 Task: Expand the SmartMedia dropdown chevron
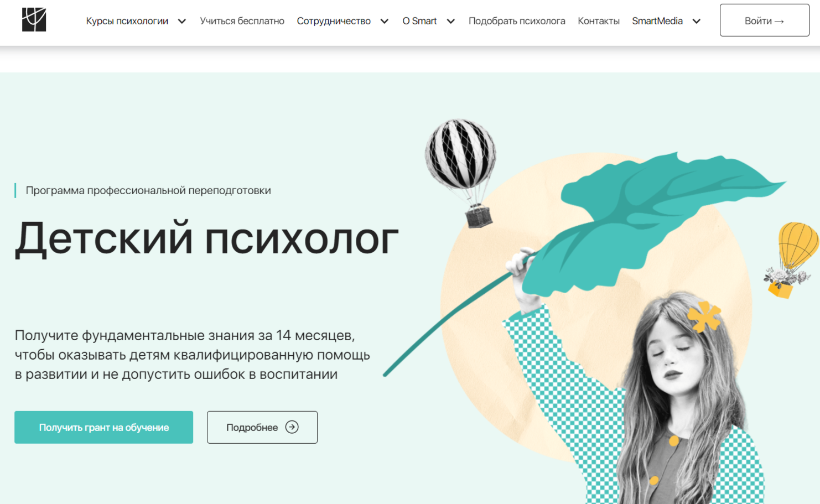(x=697, y=21)
